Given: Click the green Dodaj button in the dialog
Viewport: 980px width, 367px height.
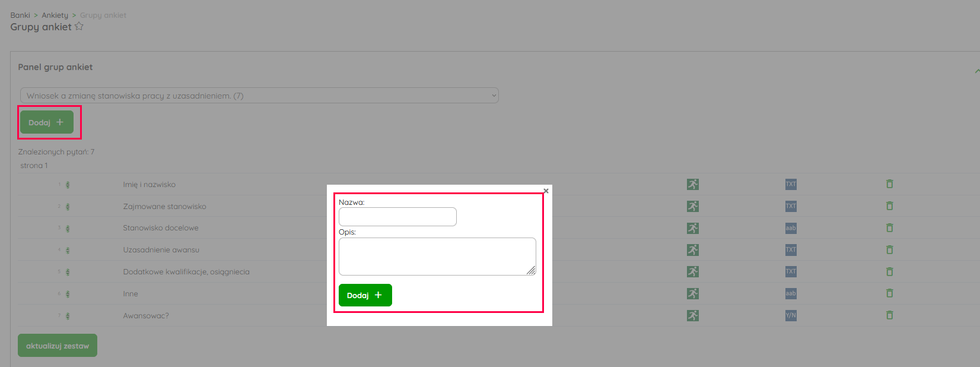Looking at the screenshot, I should tap(365, 295).
